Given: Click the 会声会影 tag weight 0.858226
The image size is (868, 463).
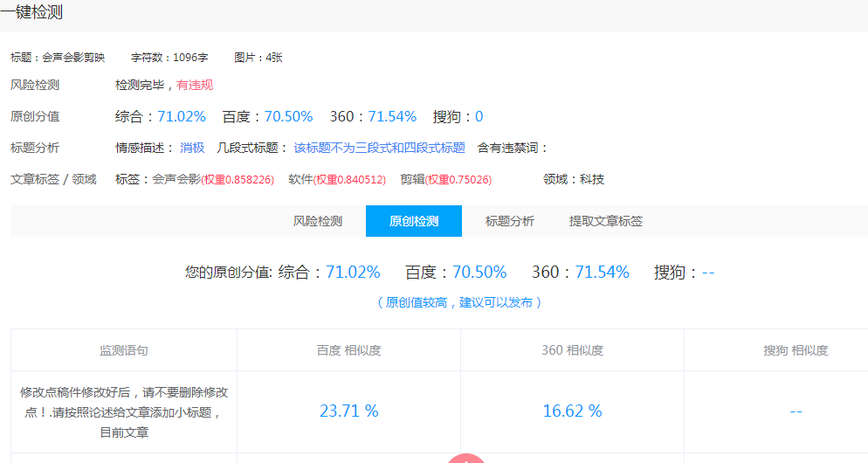Looking at the screenshot, I should (238, 179).
